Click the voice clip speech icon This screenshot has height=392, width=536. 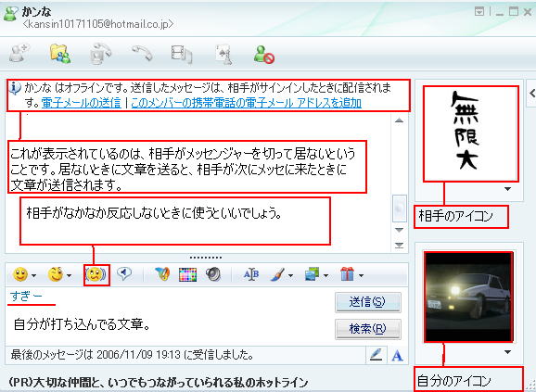[124, 273]
